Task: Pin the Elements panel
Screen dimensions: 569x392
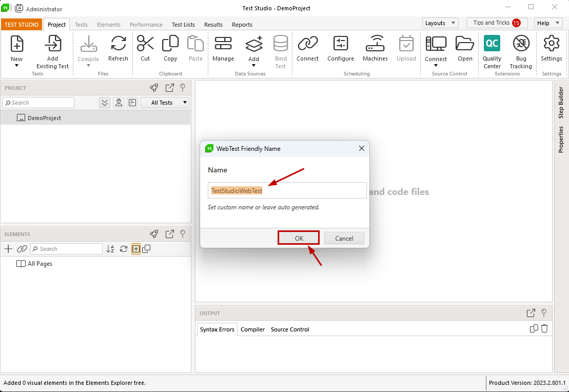Action: point(183,234)
